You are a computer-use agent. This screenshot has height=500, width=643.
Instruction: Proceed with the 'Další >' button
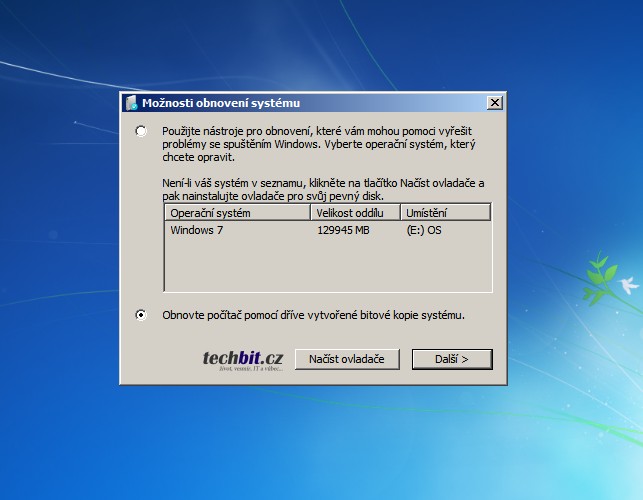click(x=452, y=359)
